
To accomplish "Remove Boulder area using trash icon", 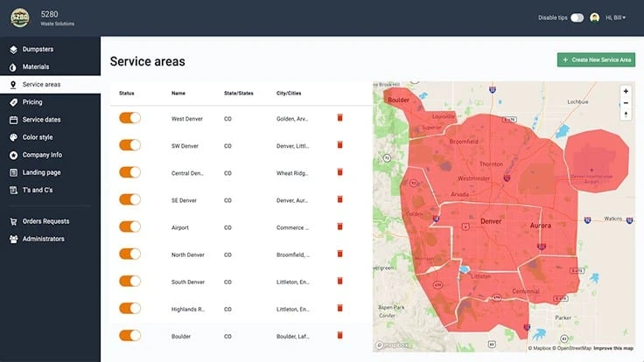I will click(340, 335).
